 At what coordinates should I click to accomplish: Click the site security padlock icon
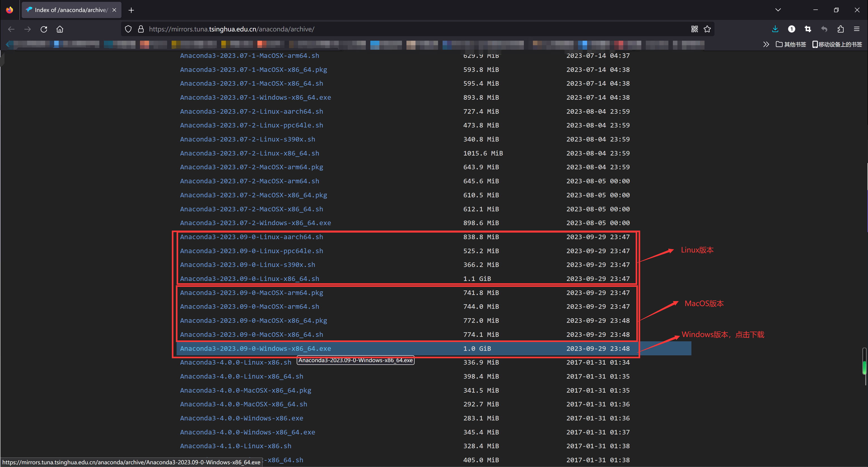pos(141,29)
